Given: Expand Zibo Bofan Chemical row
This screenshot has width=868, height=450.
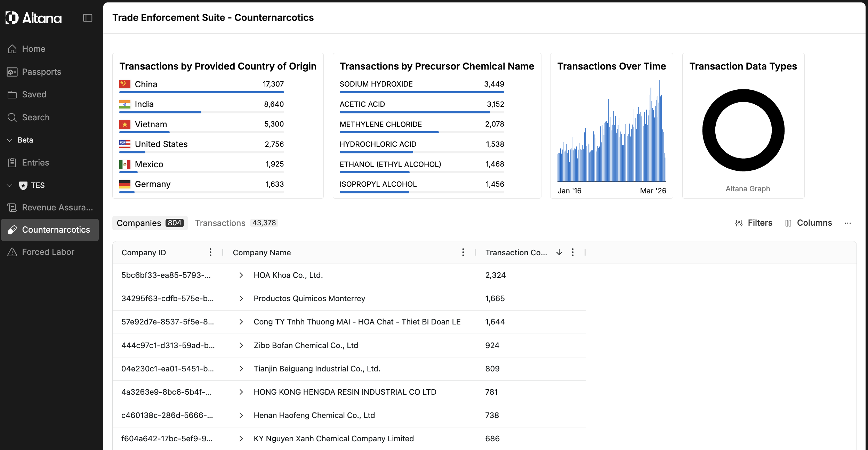Looking at the screenshot, I should pos(241,346).
